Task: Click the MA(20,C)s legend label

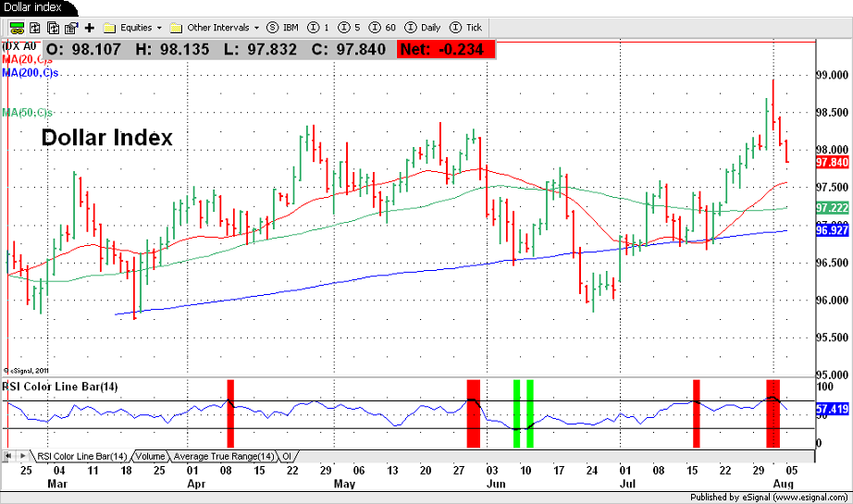Action: [26, 59]
